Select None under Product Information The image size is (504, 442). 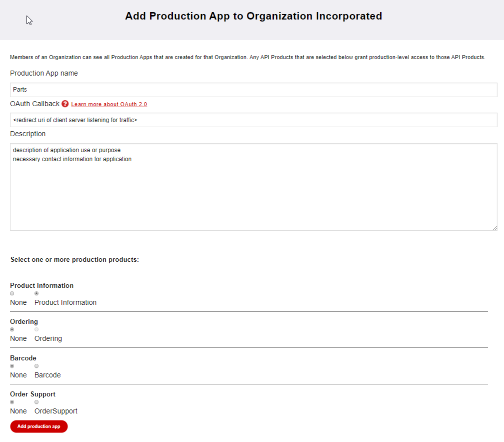(11, 293)
